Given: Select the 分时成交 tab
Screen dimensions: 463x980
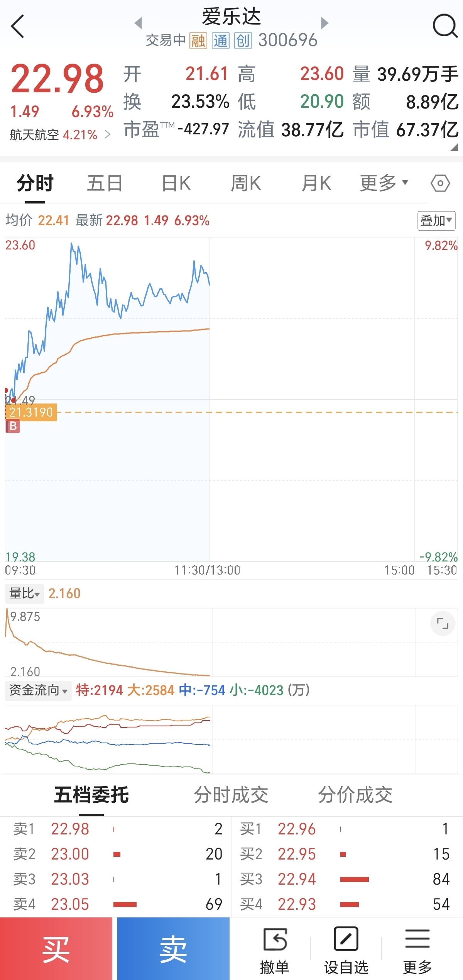Looking at the screenshot, I should pyautogui.click(x=231, y=795).
